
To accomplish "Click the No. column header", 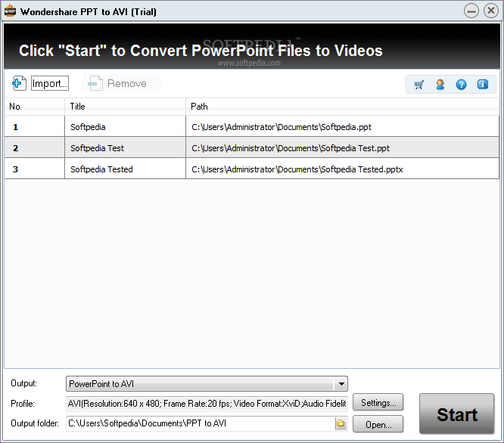I will (x=34, y=107).
